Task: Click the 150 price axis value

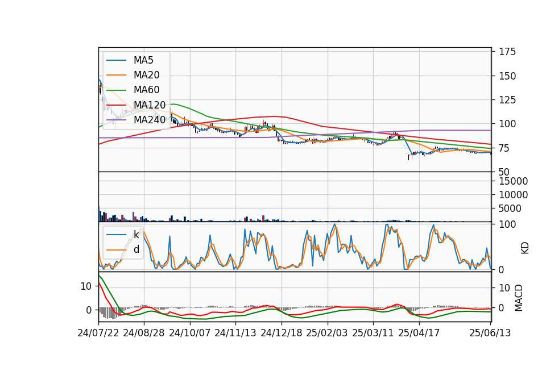Action: coord(507,76)
